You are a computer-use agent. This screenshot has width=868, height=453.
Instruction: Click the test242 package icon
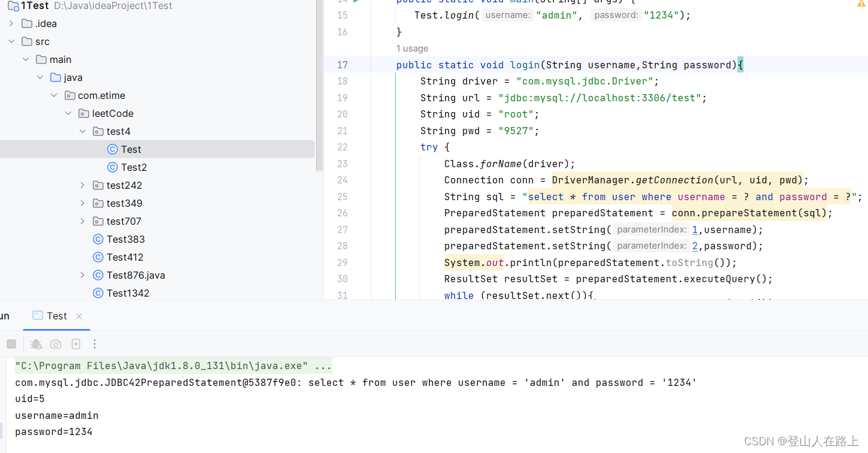pos(98,185)
